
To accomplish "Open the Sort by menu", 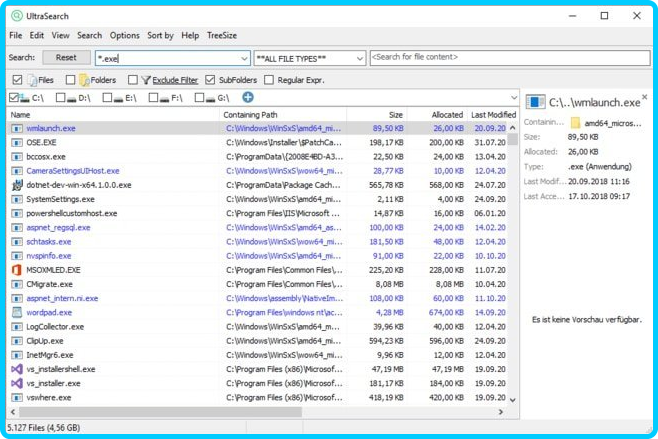I will [160, 35].
